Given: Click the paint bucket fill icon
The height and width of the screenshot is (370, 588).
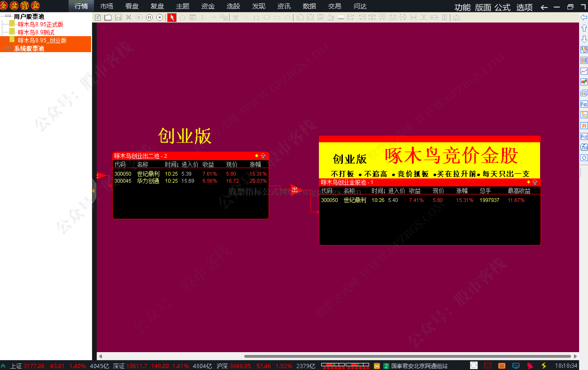Looking at the screenshot, I should point(331,18).
